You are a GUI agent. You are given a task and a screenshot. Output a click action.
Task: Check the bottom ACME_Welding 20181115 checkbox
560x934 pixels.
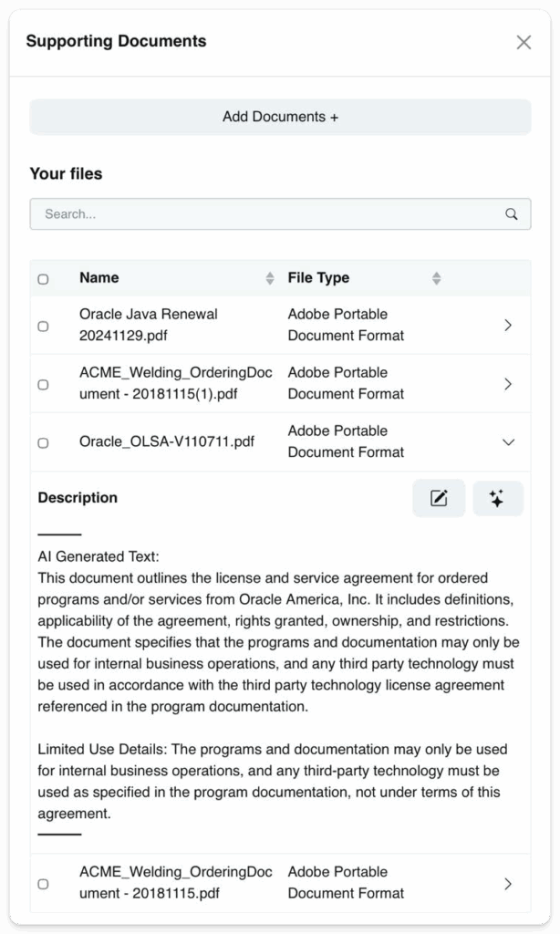(43, 882)
